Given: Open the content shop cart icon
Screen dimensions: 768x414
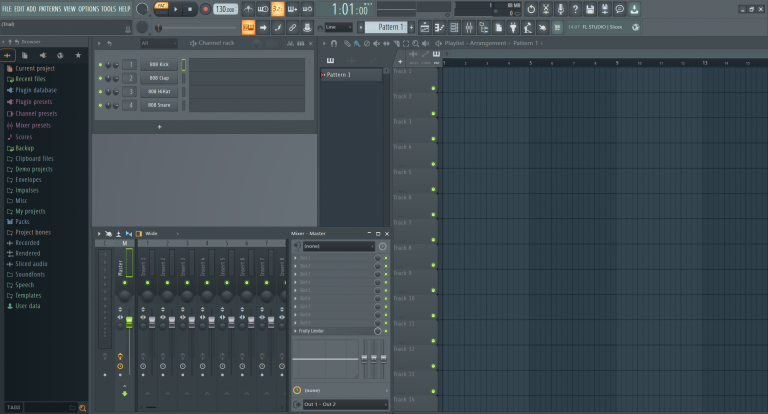Looking at the screenshot, I should pos(557,27).
